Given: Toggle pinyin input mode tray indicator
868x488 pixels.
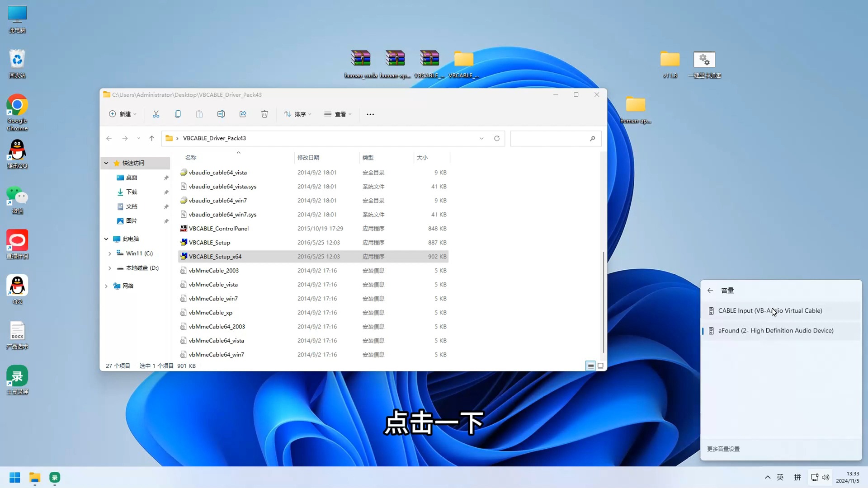Looking at the screenshot, I should tap(797, 478).
